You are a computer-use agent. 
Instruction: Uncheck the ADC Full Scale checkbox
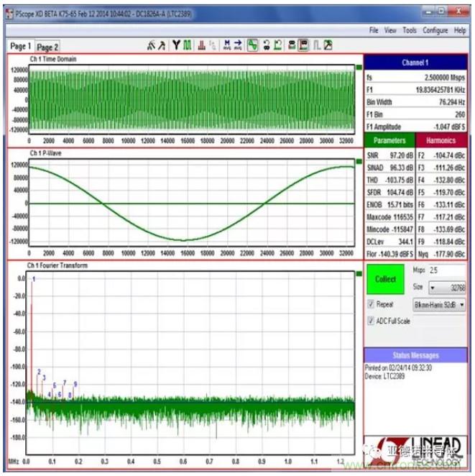371,321
